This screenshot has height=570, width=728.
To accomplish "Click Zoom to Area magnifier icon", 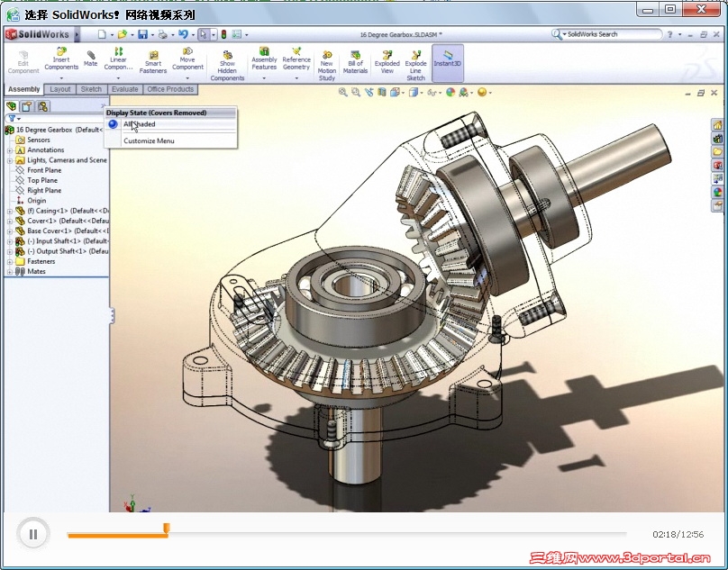I will pyautogui.click(x=356, y=93).
